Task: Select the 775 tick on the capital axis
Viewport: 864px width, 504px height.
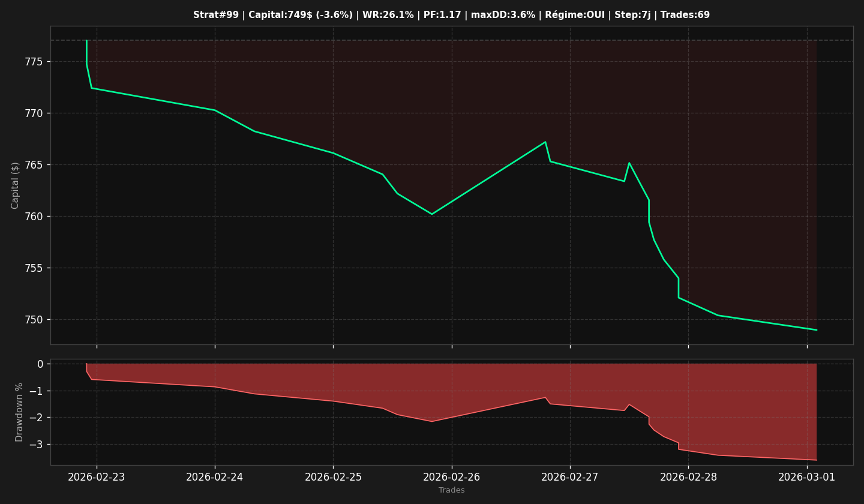Action: pyautogui.click(x=35, y=62)
